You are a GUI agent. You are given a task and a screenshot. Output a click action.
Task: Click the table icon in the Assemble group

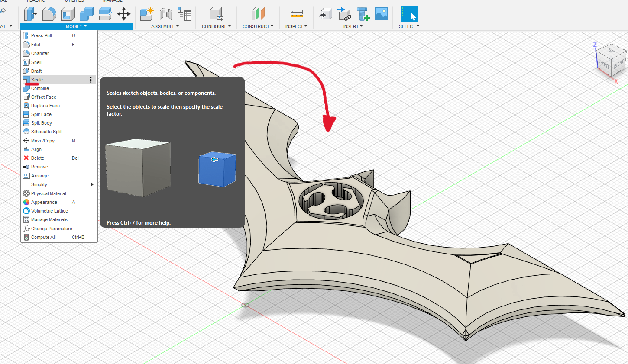pyautogui.click(x=185, y=14)
